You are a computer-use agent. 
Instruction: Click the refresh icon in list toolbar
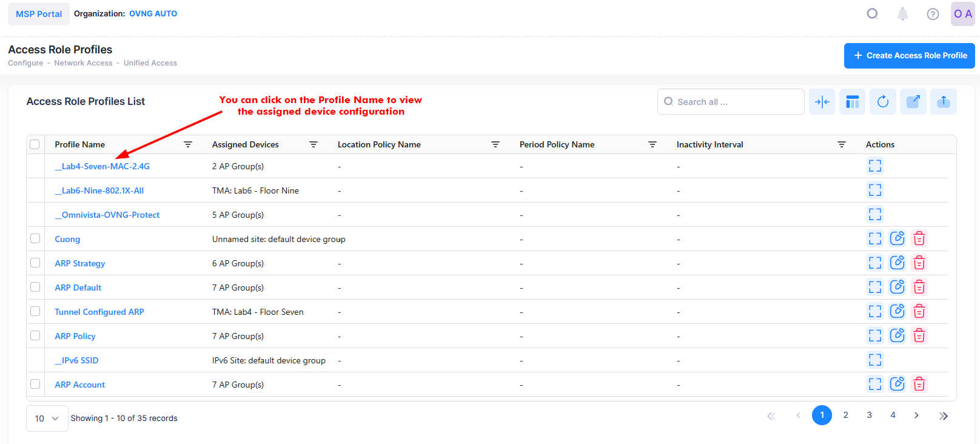[882, 102]
